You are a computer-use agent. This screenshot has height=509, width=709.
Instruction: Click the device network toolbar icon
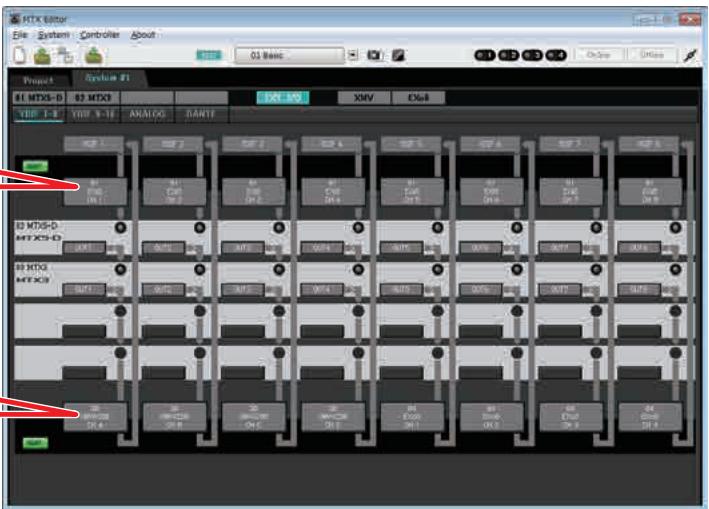click(x=66, y=55)
